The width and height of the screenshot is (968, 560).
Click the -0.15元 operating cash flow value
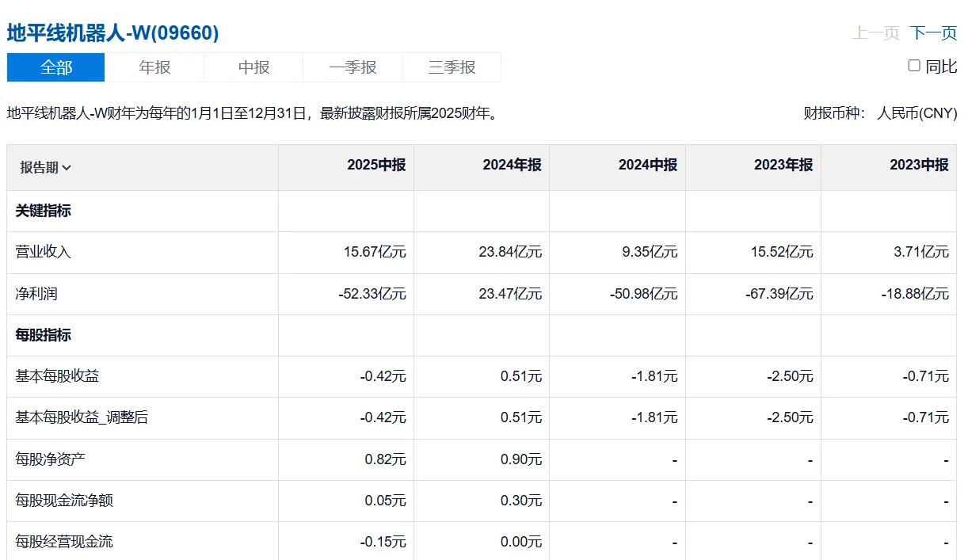coord(383,542)
